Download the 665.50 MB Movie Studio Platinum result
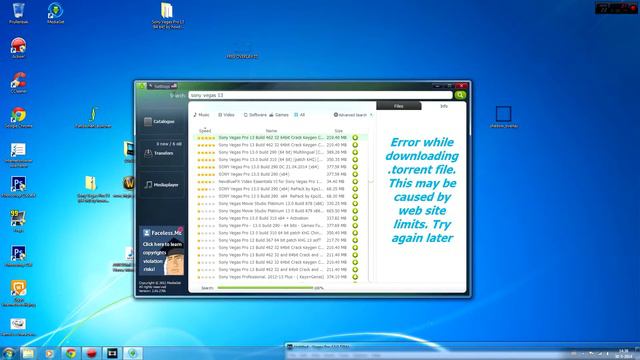Image resolution: width=640 pixels, height=360 pixels. (355, 211)
